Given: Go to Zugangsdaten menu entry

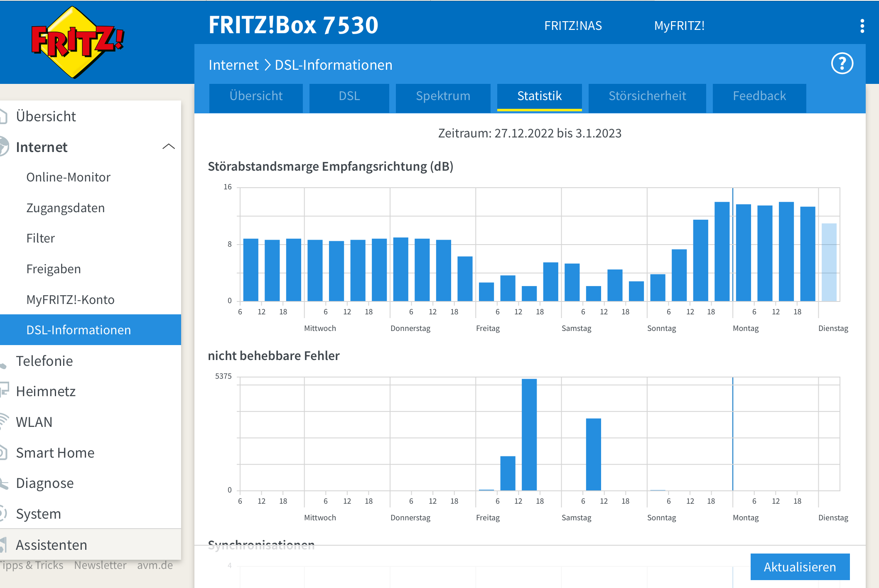Looking at the screenshot, I should (65, 208).
